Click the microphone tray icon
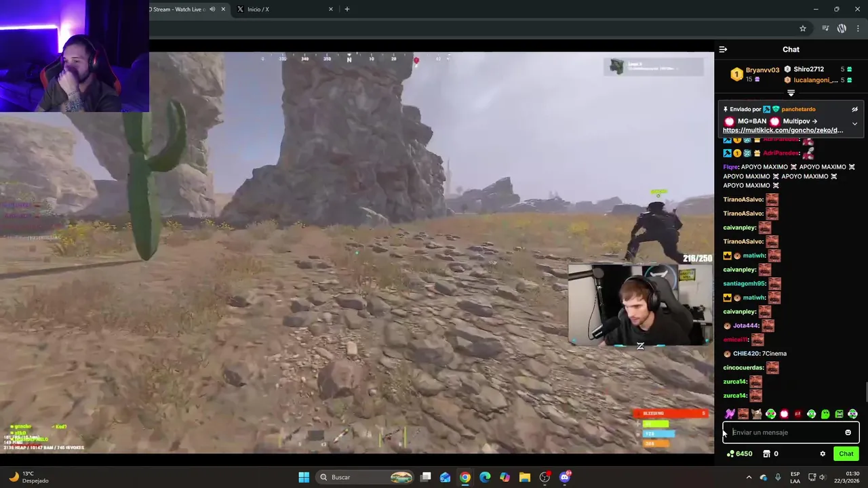 coord(778,477)
